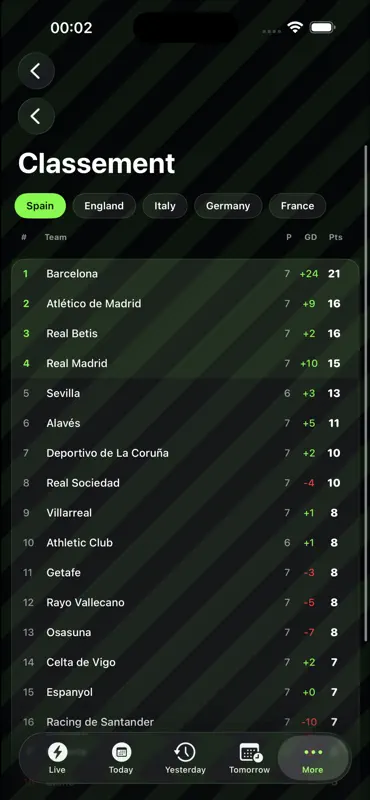Select the Celta de Vigo row
Viewport: 370px width, 800px height.
tap(185, 663)
